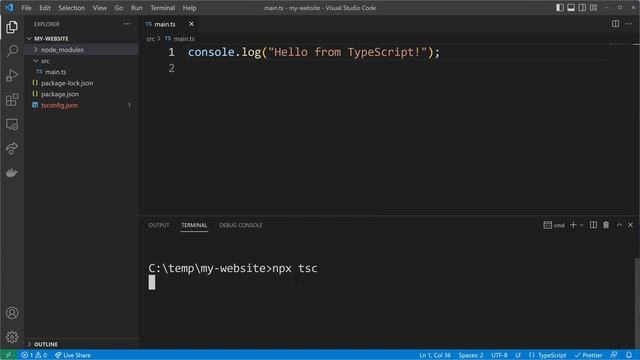
Task: Open the Terminal menu
Action: [x=162, y=8]
